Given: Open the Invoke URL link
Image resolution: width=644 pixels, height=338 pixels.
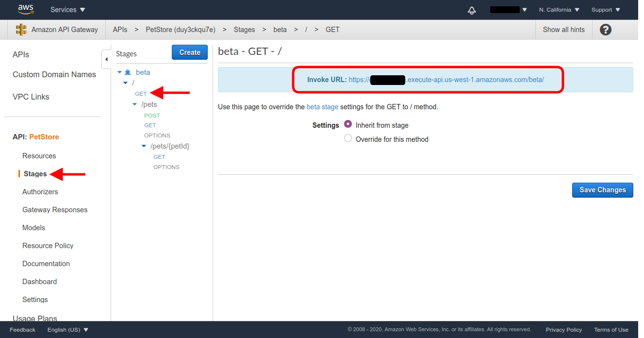Looking at the screenshot, I should pyautogui.click(x=446, y=80).
